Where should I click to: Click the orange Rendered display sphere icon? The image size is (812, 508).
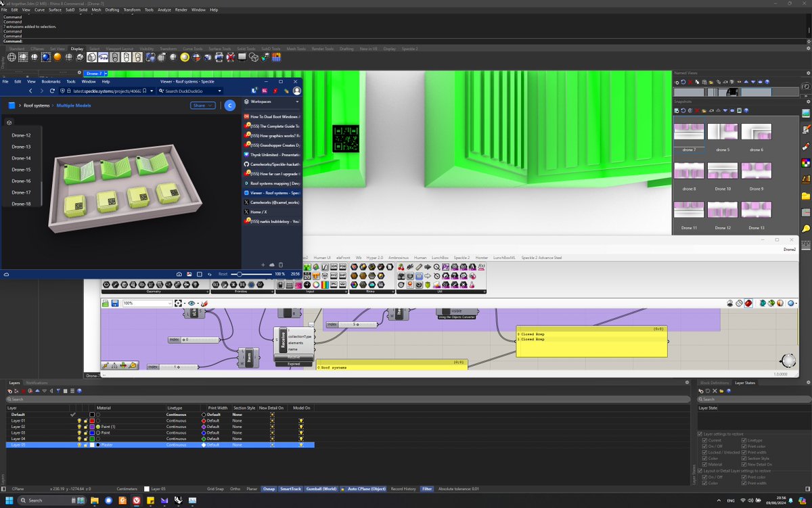click(58, 57)
